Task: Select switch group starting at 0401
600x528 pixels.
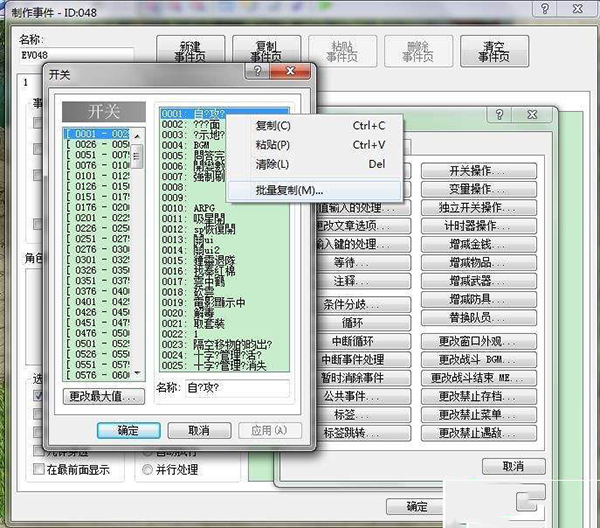Action: 97,301
